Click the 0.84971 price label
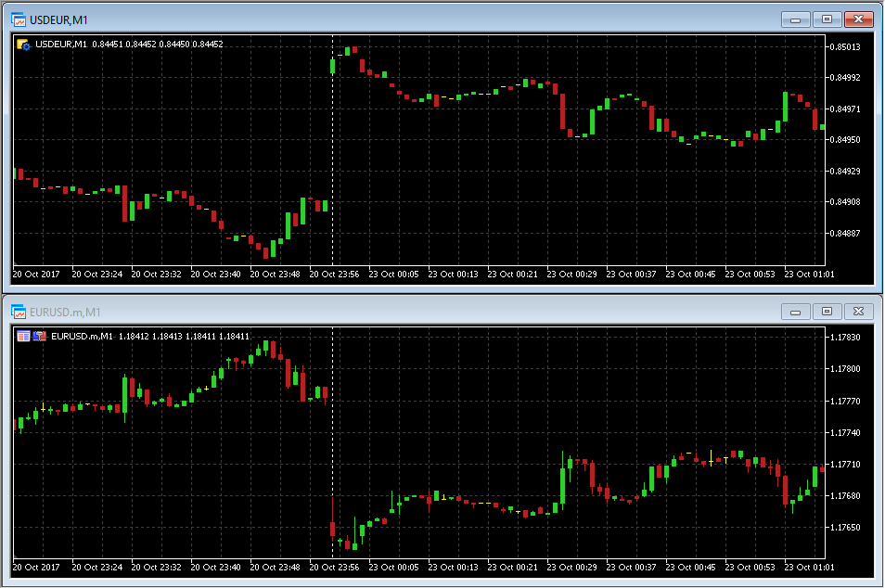Image resolution: width=885 pixels, height=588 pixels. click(x=844, y=109)
